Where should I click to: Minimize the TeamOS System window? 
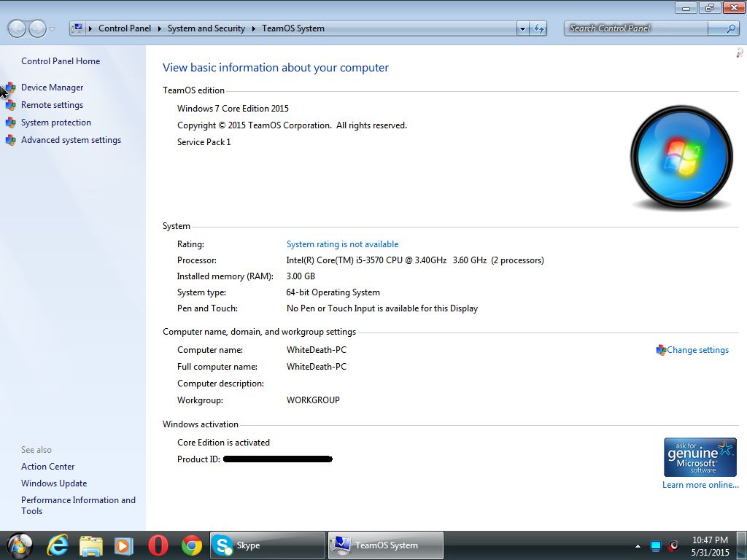pyautogui.click(x=686, y=7)
